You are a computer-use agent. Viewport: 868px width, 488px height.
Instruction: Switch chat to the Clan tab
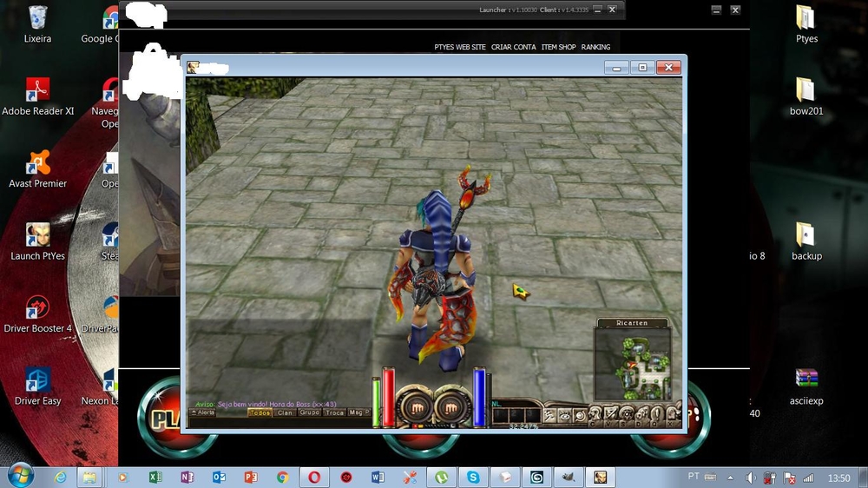[285, 412]
